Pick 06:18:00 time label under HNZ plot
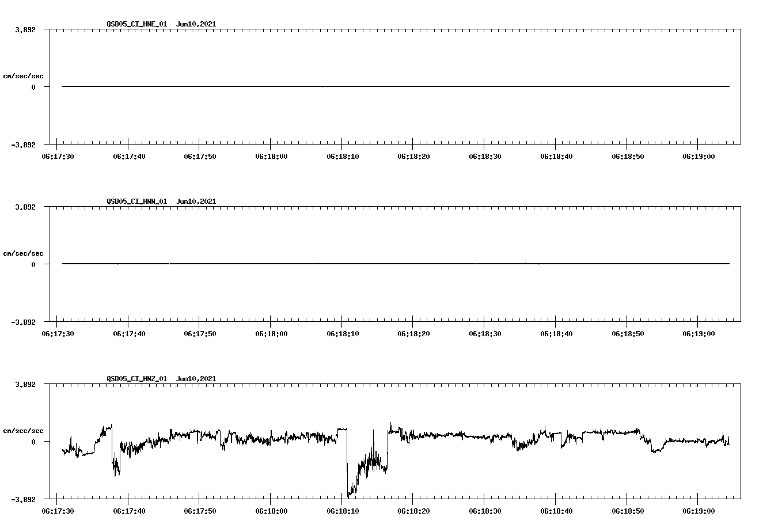This screenshot has height=532, width=782. (271, 511)
